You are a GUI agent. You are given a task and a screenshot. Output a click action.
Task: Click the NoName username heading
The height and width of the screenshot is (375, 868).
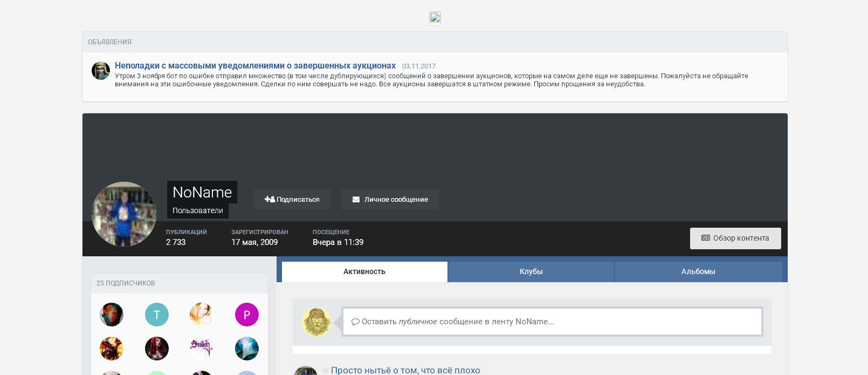tap(202, 192)
